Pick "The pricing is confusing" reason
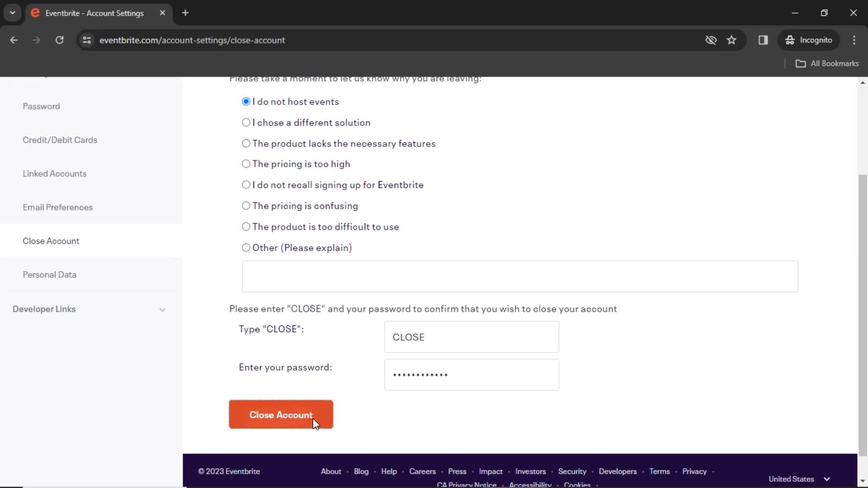Screen dimensions: 868x488 [x=246, y=206]
